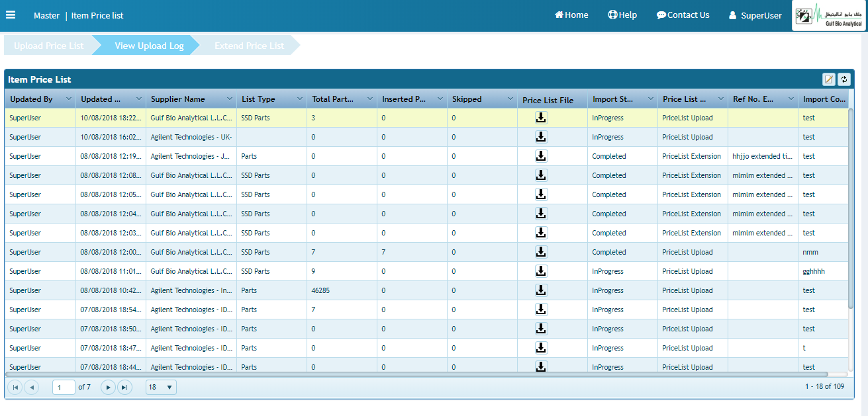Click 'Item Price List' panel title
868x416 pixels.
pyautogui.click(x=40, y=79)
